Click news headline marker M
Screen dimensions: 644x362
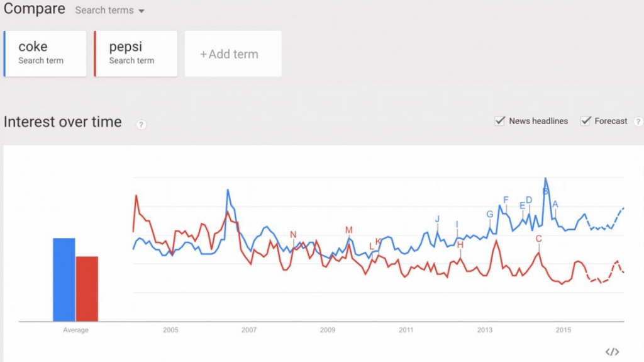pyautogui.click(x=348, y=230)
